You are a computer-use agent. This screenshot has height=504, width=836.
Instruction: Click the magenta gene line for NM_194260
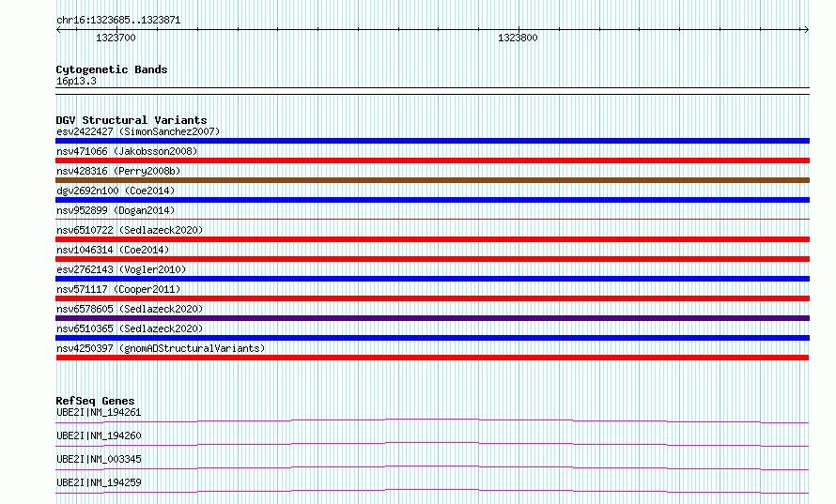432,444
